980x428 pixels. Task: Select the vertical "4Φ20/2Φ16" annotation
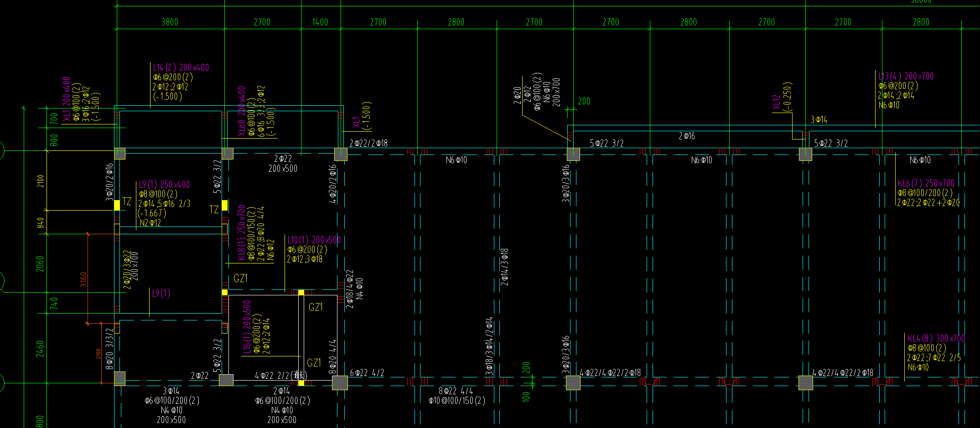[x=333, y=184]
